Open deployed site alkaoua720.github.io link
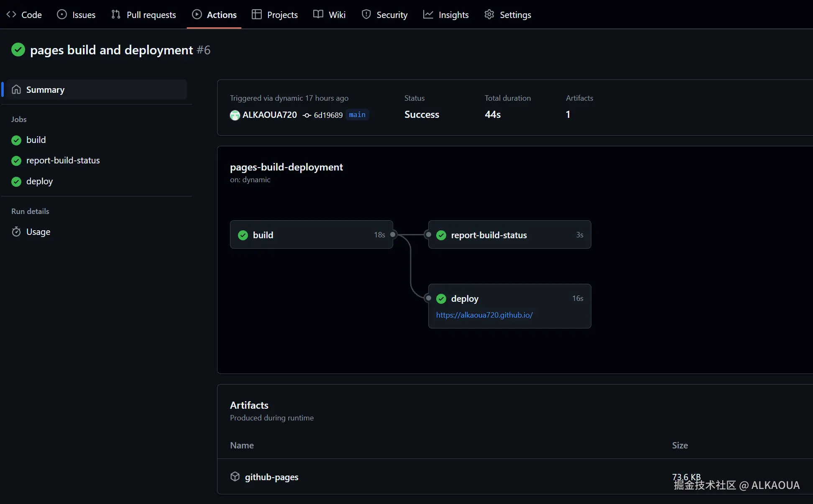 [x=484, y=315]
